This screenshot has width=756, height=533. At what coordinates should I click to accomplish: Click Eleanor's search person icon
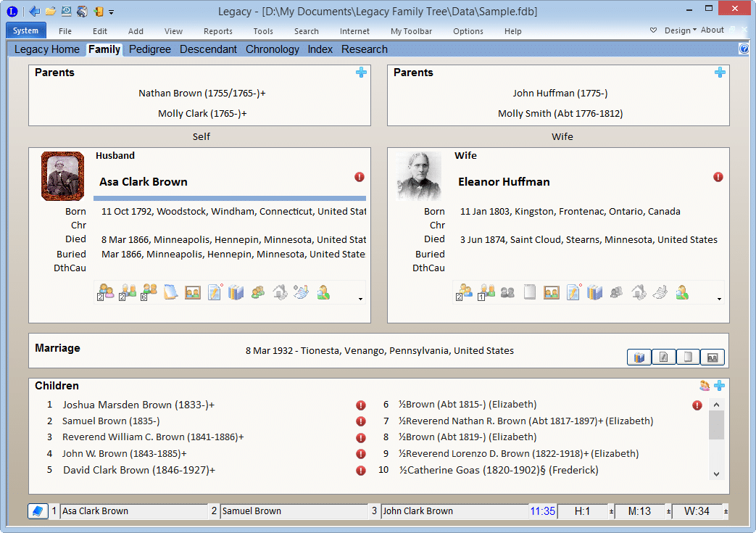(x=682, y=292)
